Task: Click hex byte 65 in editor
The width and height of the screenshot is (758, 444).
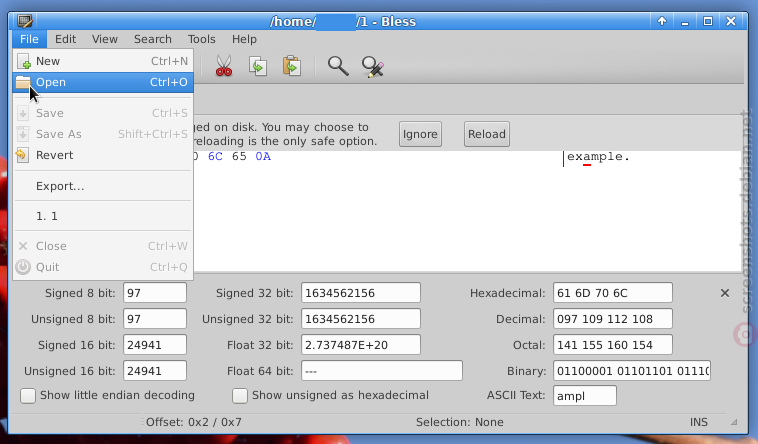Action: 239,157
